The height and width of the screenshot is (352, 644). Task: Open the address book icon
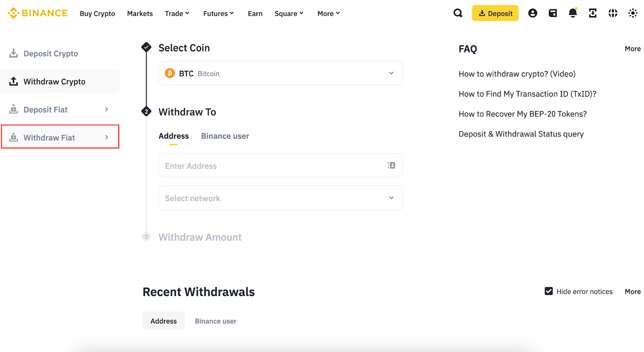[391, 165]
